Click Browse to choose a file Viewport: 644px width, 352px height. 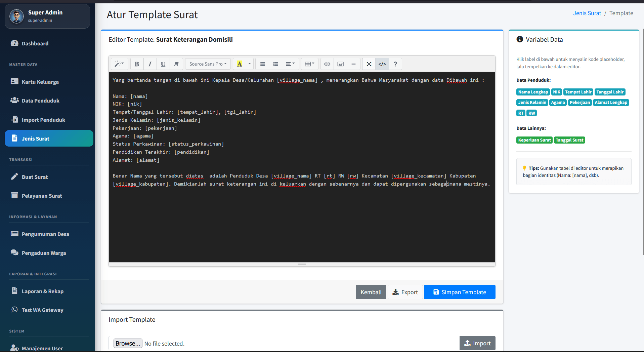click(128, 343)
